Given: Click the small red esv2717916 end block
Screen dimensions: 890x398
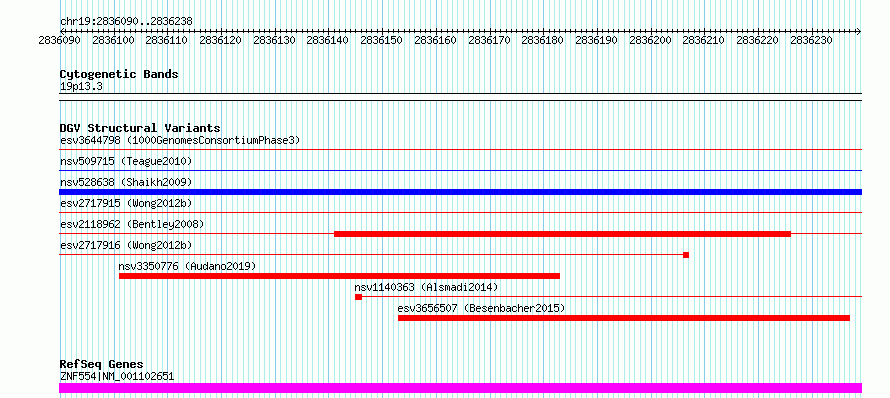Looking at the screenshot, I should 686,255.
